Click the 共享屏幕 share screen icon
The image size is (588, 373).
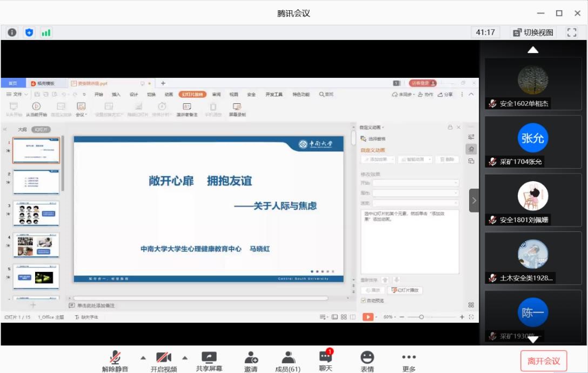(209, 358)
